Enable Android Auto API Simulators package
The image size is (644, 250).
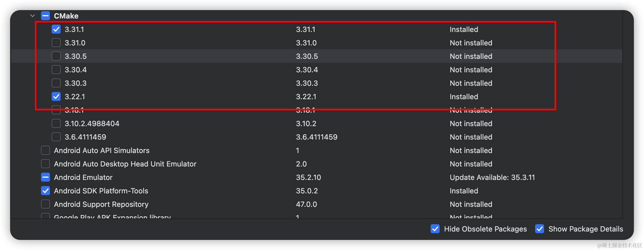[45, 150]
